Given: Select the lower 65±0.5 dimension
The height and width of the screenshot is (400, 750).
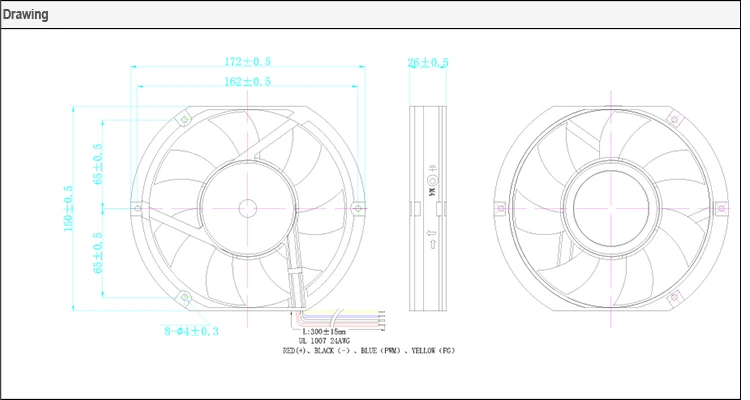Looking at the screenshot, I should pos(98,253).
